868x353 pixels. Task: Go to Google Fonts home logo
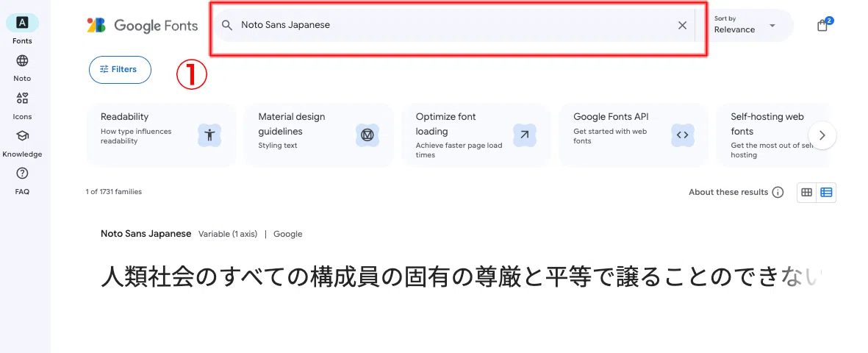143,26
